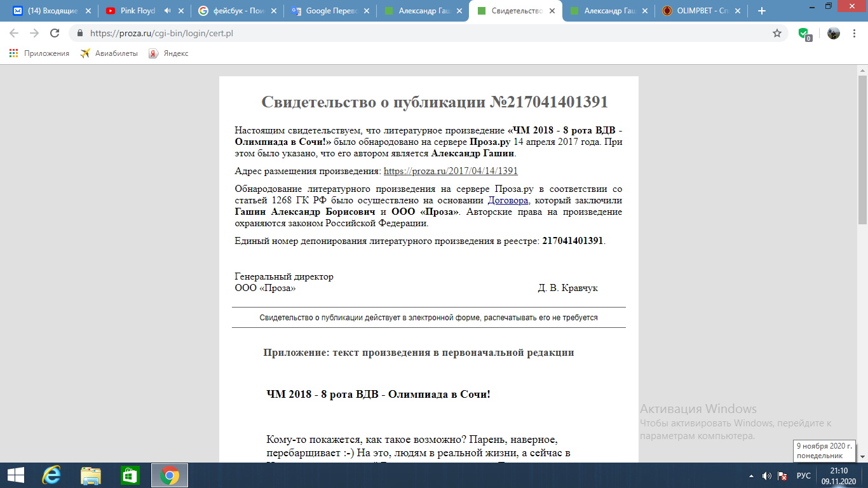Open Windows Store from taskbar

pos(130,475)
